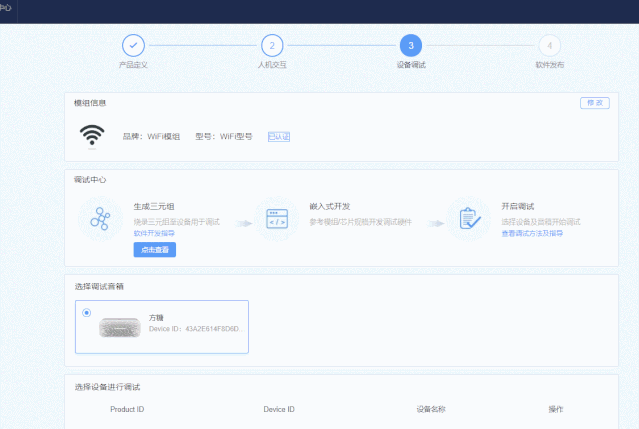Click the 开启调试 clipboard check icon

coord(469,218)
